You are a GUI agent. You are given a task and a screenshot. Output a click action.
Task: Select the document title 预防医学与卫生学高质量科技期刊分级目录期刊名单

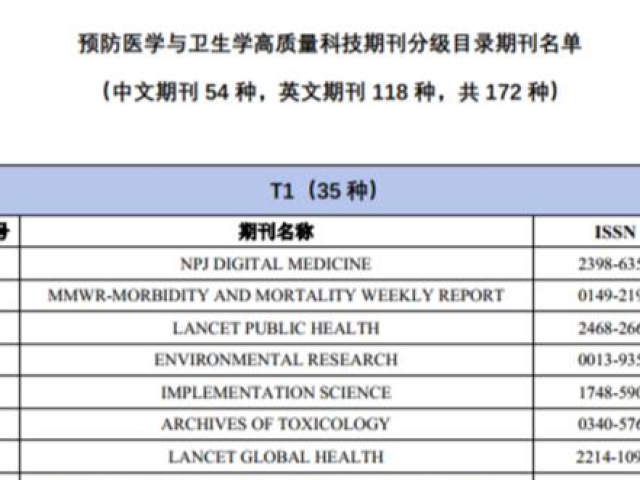pos(329,44)
